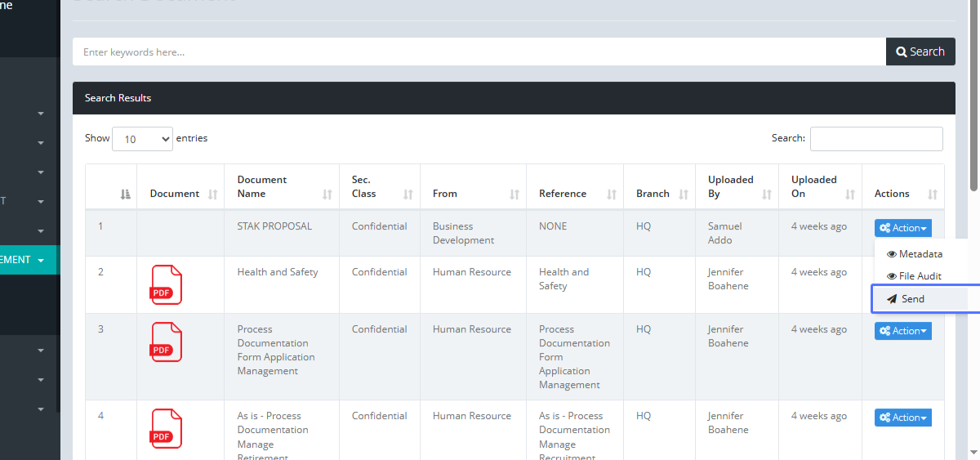
Task: Focus the 'Enter keywords here' search field
Action: [479, 51]
